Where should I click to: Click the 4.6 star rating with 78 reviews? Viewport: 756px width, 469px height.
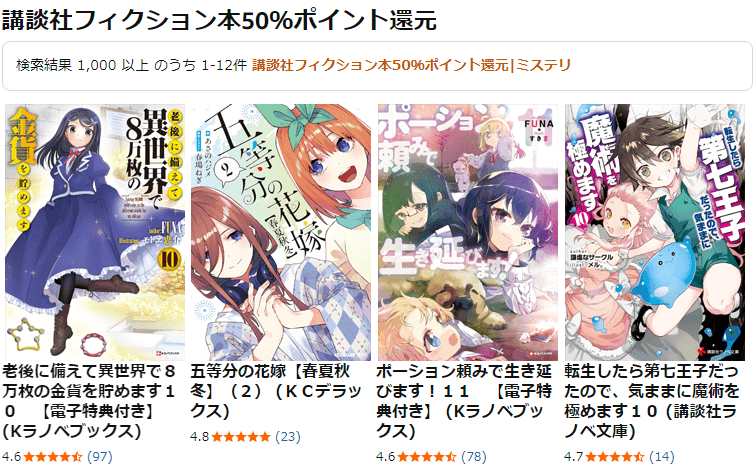(427, 456)
